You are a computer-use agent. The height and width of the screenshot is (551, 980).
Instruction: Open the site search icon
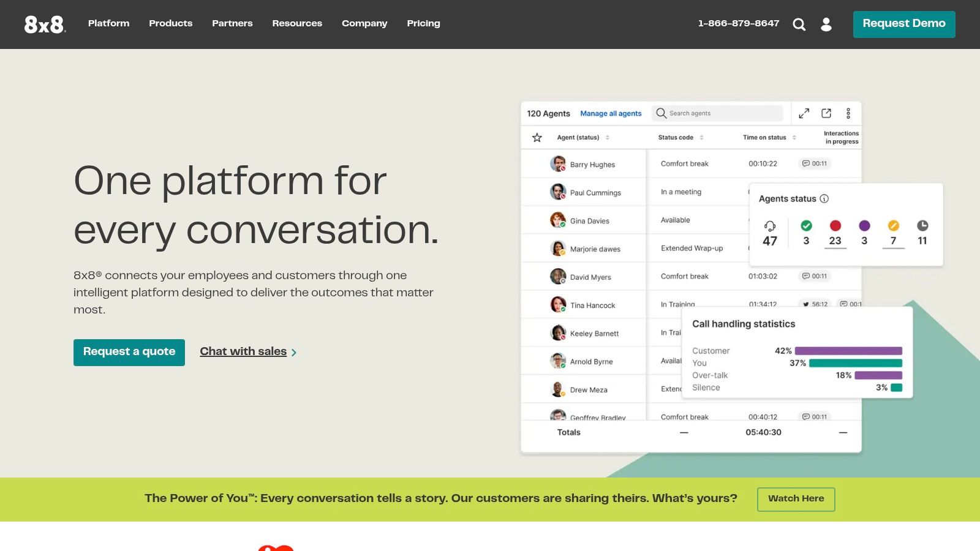[799, 24]
